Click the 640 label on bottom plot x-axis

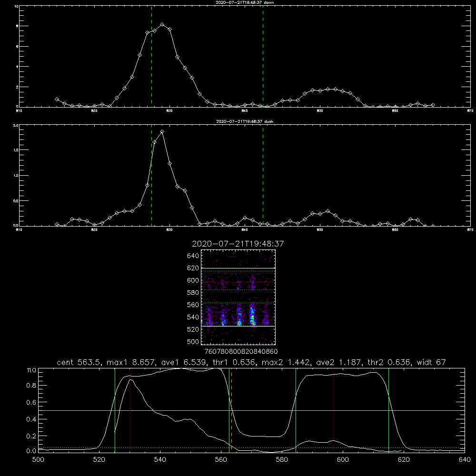(465, 460)
